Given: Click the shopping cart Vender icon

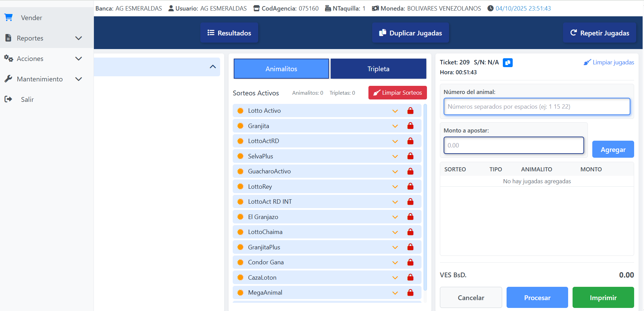Looking at the screenshot, I should (x=9, y=17).
